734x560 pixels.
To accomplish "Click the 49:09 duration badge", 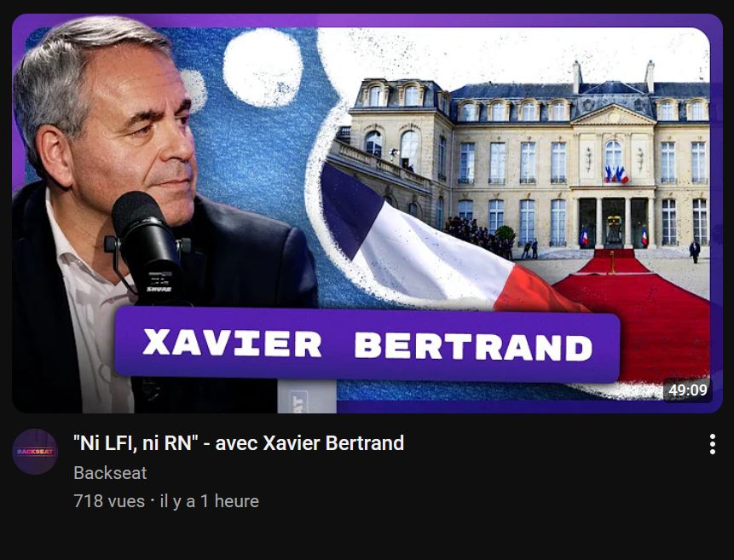I will [x=688, y=390].
